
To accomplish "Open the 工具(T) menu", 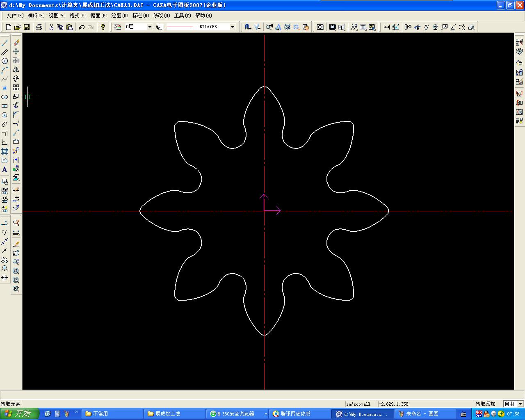I will 183,16.
